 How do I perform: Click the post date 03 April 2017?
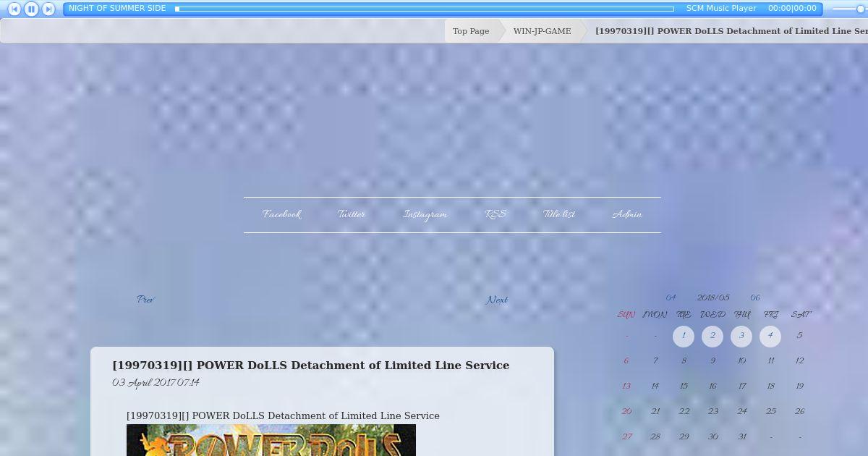tap(156, 383)
